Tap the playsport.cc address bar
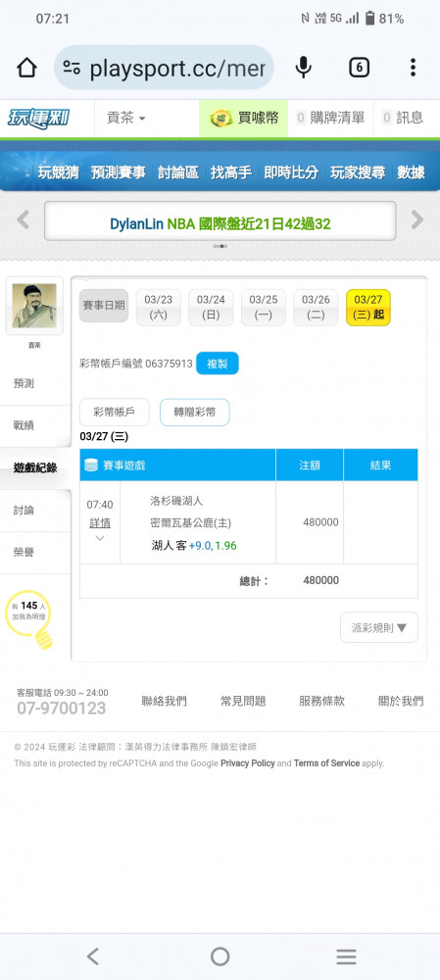 point(164,68)
